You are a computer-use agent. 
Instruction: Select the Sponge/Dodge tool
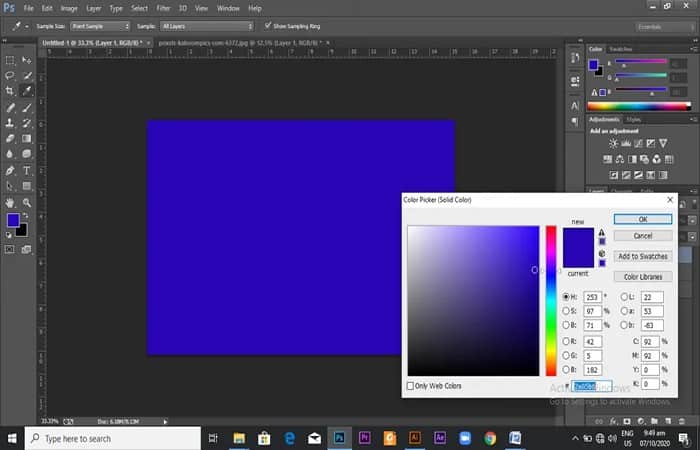[x=27, y=154]
